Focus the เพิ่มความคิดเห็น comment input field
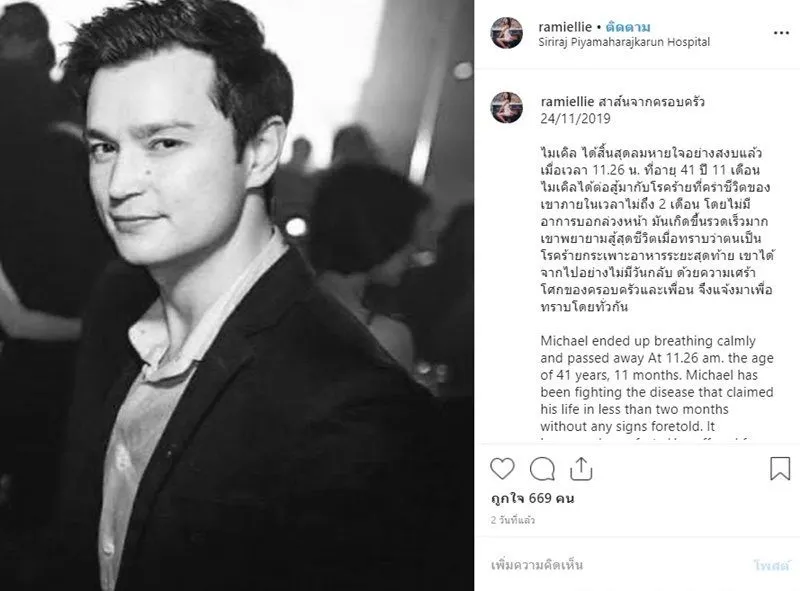Viewport: 800px width, 591px height. [617, 565]
